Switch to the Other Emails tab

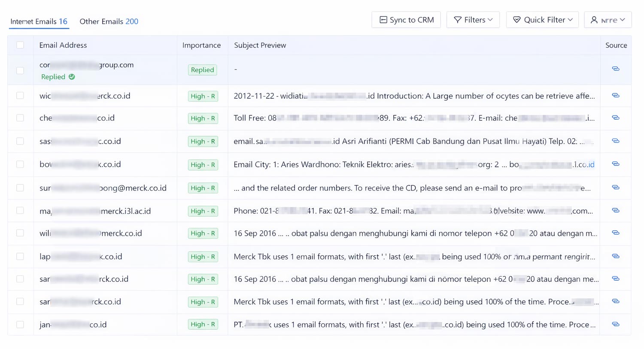click(x=109, y=21)
